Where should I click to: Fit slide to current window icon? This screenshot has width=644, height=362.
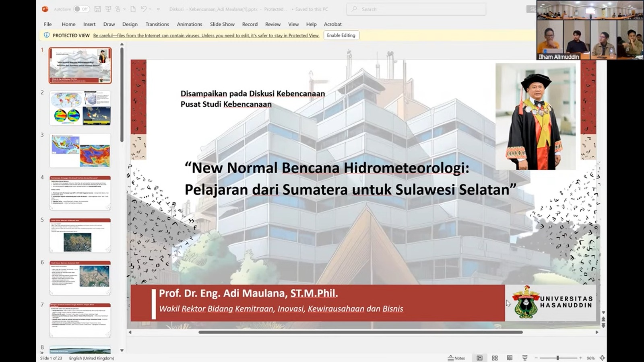602,358
